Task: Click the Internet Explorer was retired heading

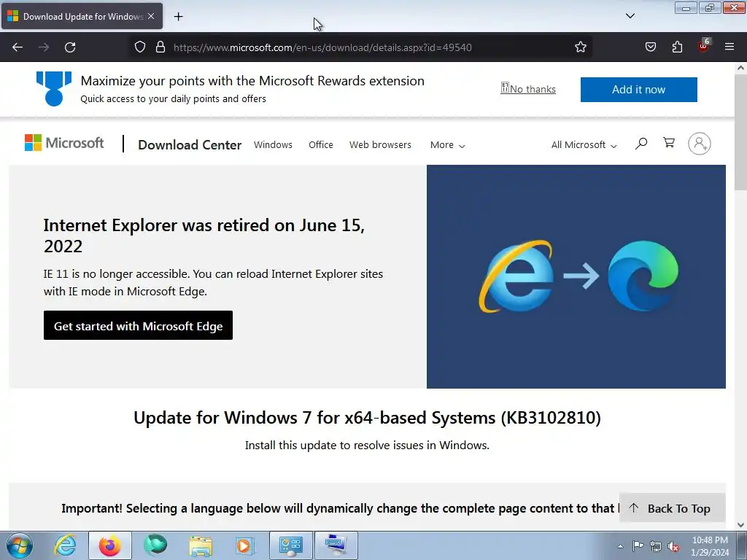Action: pos(204,236)
